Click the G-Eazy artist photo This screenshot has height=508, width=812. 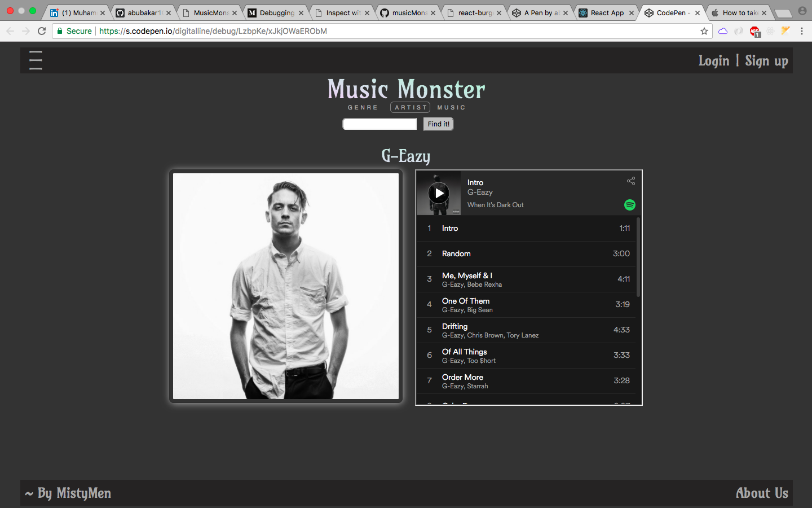click(286, 286)
